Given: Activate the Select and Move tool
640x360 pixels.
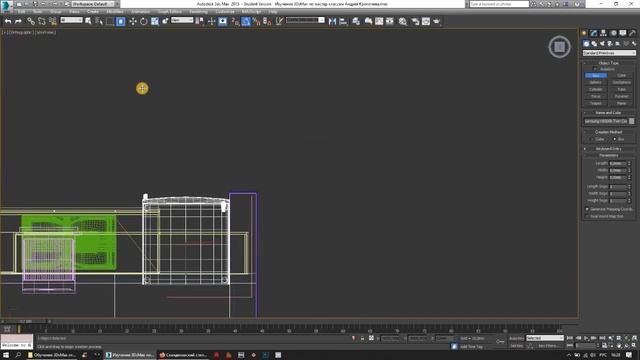Looking at the screenshot, I should click(133, 21).
